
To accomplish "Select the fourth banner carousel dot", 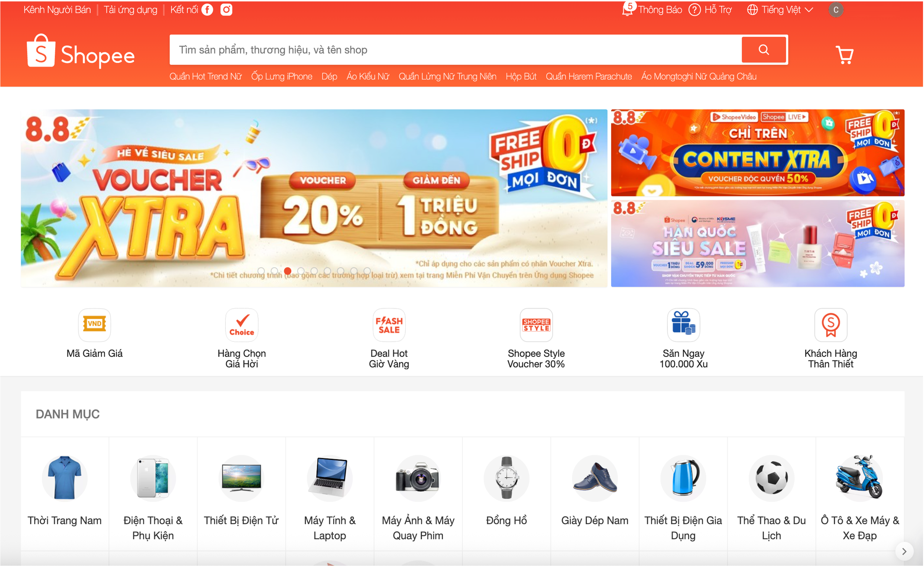I will [x=301, y=271].
